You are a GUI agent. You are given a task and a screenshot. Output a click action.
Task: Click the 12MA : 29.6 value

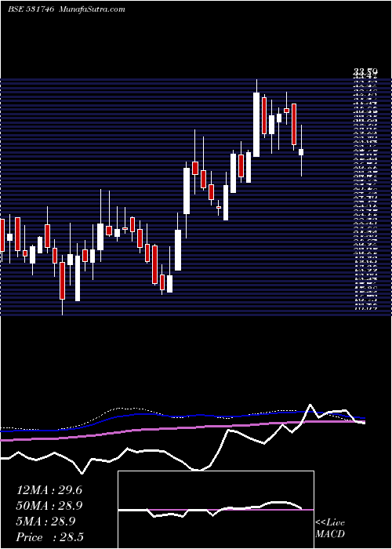pyautogui.click(x=49, y=490)
